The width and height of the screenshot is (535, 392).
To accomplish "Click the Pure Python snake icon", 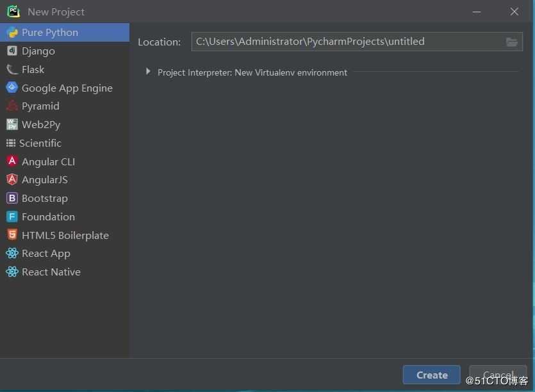I will click(12, 33).
